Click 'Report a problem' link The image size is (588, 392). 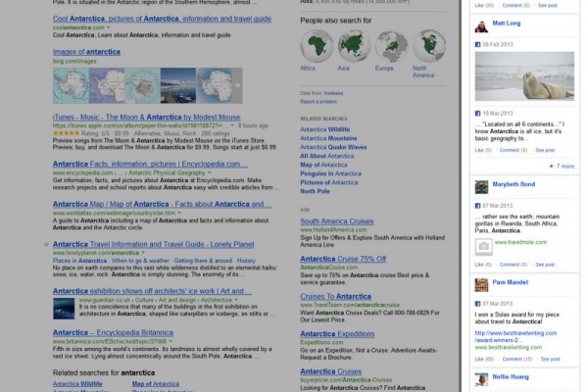coord(318,102)
